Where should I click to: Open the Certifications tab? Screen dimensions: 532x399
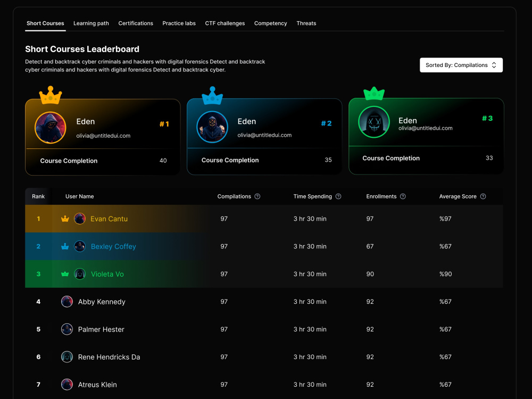(135, 23)
